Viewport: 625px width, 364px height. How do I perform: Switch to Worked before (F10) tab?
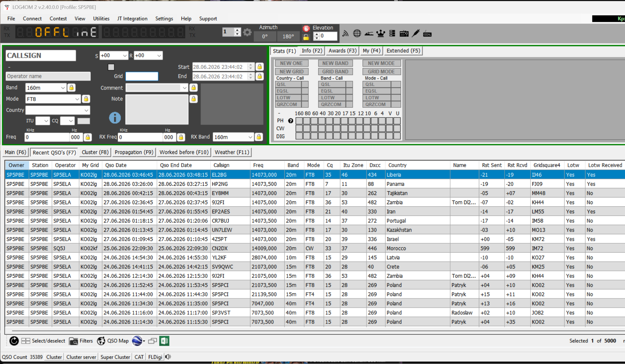(x=184, y=152)
